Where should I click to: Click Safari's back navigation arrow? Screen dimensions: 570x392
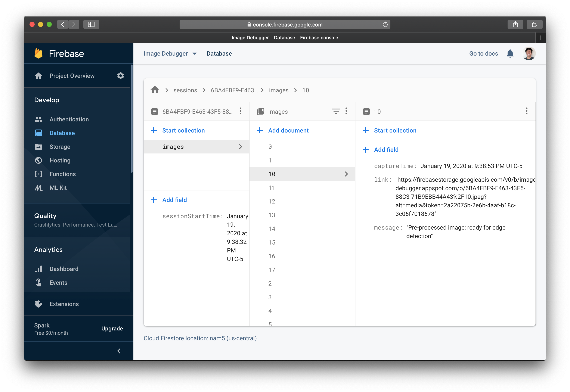pyautogui.click(x=63, y=24)
